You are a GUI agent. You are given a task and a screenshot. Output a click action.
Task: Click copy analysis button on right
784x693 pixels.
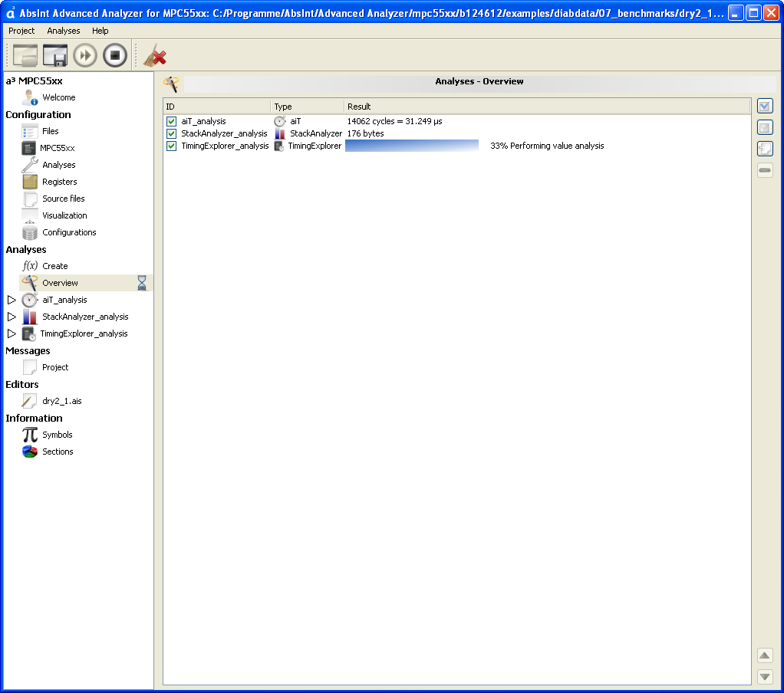tap(765, 149)
